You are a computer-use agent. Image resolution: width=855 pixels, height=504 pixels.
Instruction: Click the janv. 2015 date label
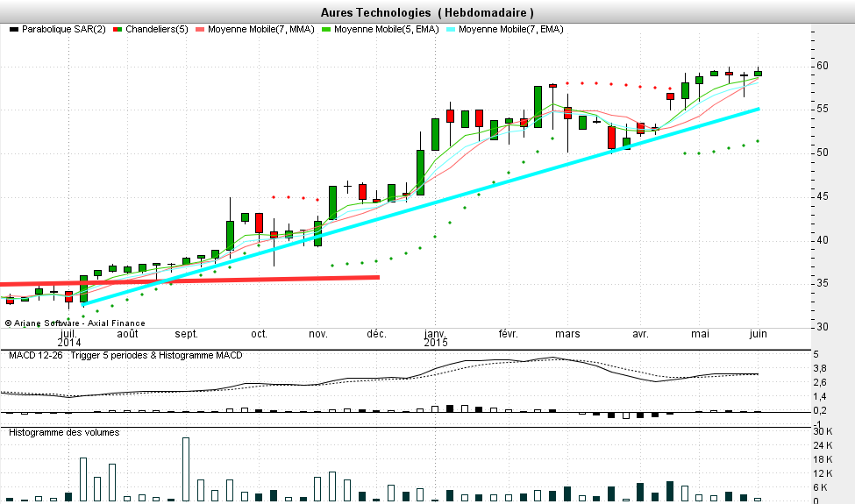coord(436,337)
